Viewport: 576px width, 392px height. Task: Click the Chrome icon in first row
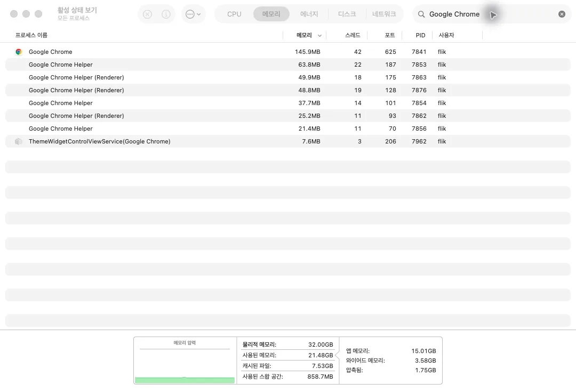click(x=19, y=52)
